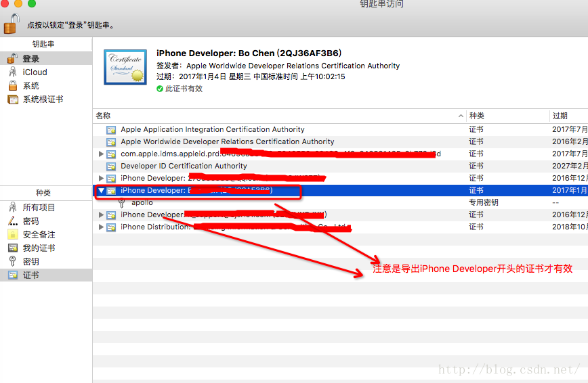Expand iPhone Developer certificate expiring 2016年12月 above selected

pos(101,178)
